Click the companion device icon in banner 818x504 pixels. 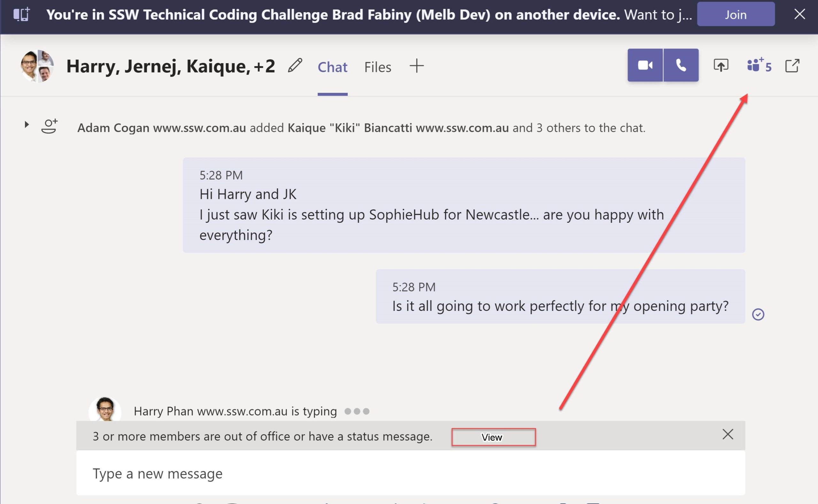[x=22, y=14]
